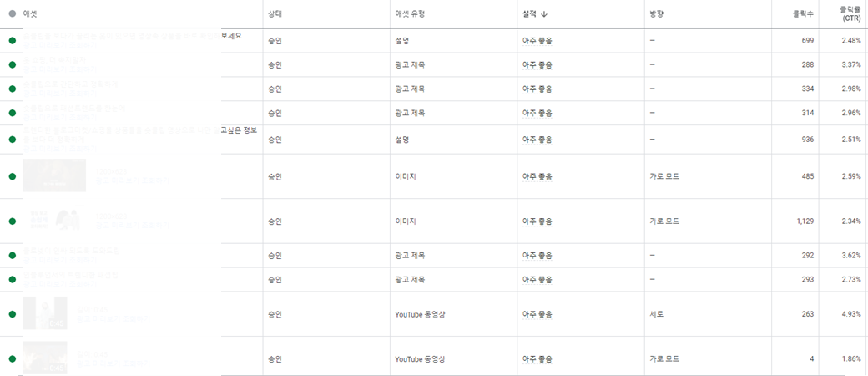Viewport: 868px width, 376px height.
Task: Click the 상태 column header
Action: 275,14
